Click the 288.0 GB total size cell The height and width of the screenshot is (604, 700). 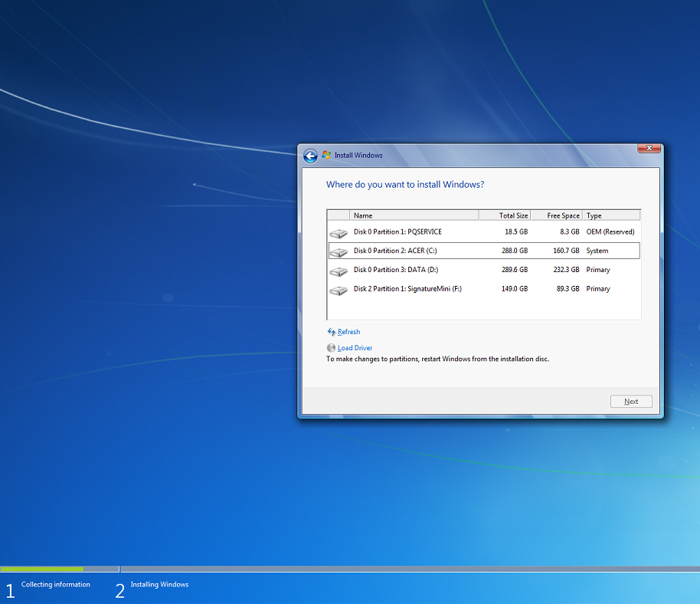click(x=515, y=251)
